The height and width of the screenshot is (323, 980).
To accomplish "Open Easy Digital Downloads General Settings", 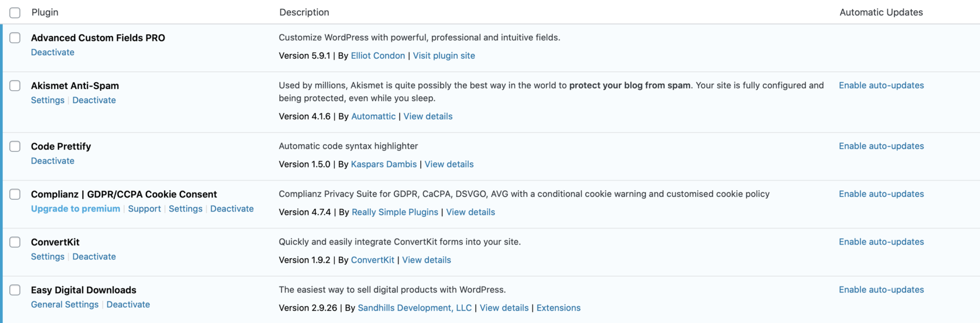I will point(65,305).
